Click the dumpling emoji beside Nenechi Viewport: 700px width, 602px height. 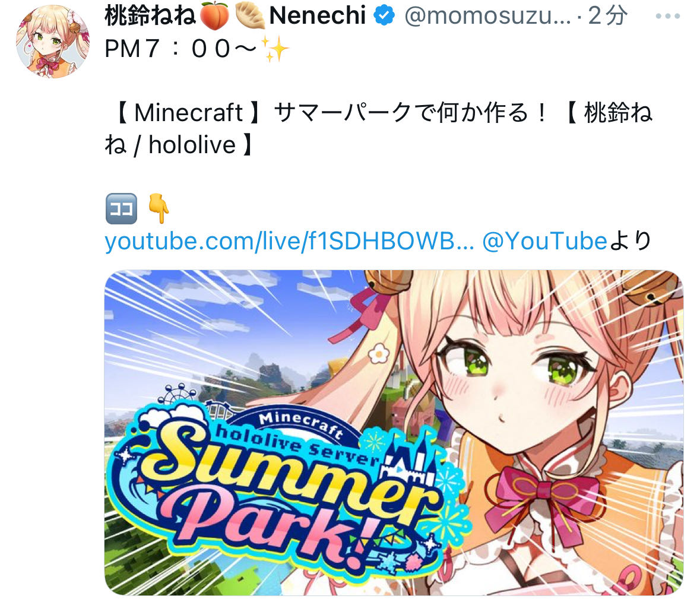tap(249, 15)
